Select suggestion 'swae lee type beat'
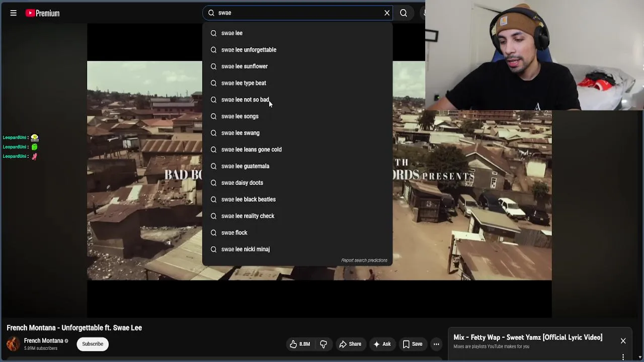The height and width of the screenshot is (362, 644). tap(297, 83)
